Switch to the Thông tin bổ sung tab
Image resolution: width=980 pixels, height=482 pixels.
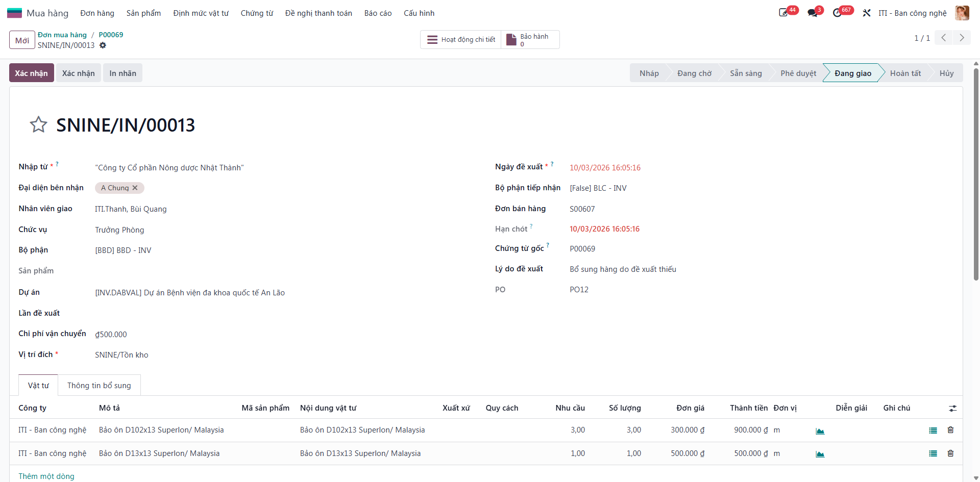pos(99,385)
